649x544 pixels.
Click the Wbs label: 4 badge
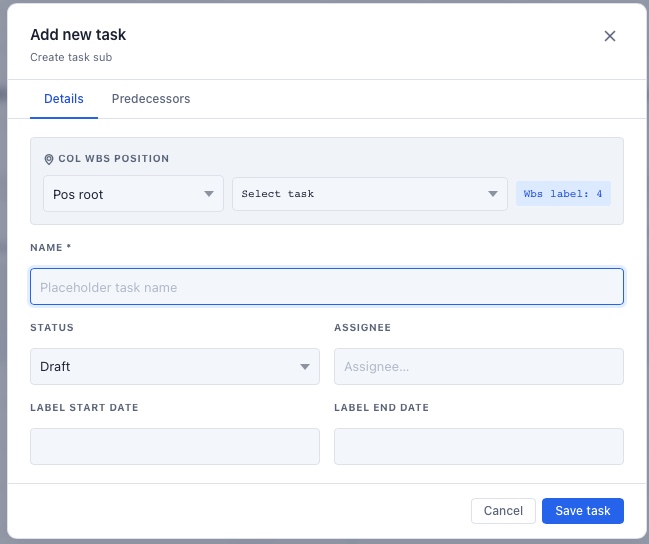pyautogui.click(x=563, y=194)
